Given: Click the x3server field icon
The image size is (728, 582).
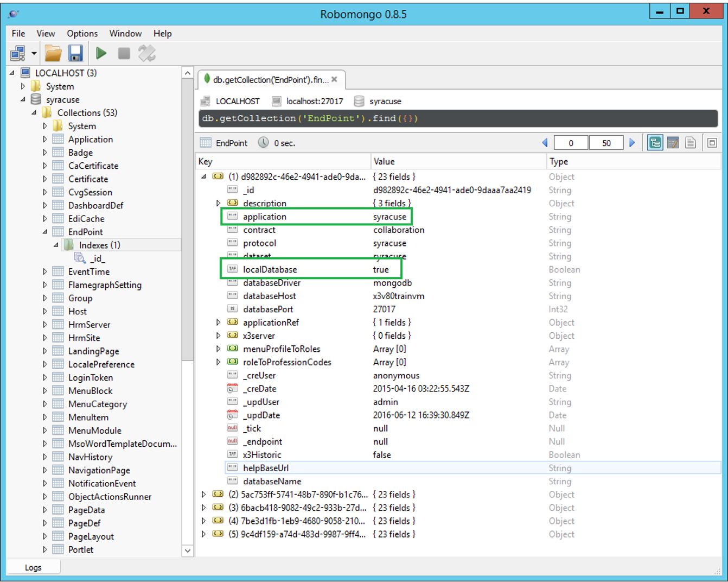Looking at the screenshot, I should click(233, 336).
